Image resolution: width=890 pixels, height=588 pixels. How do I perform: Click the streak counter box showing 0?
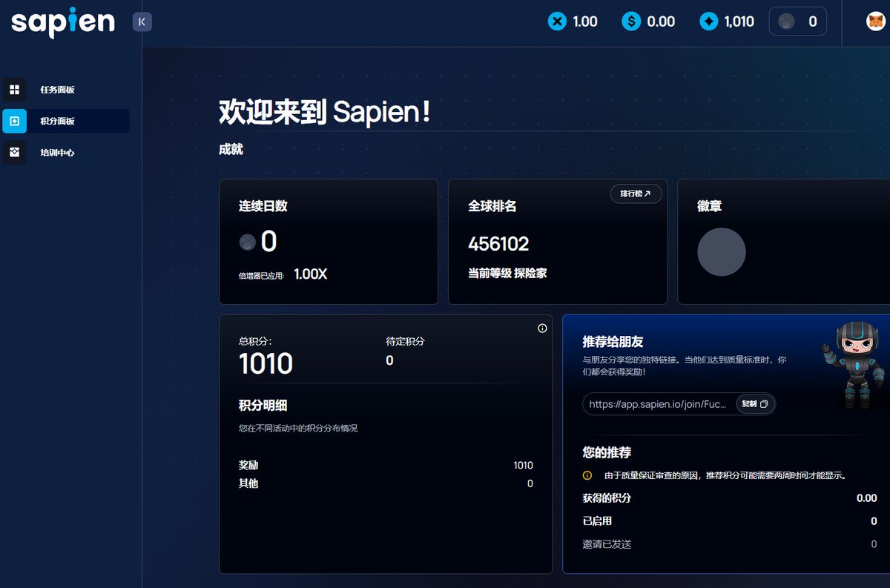tap(798, 22)
